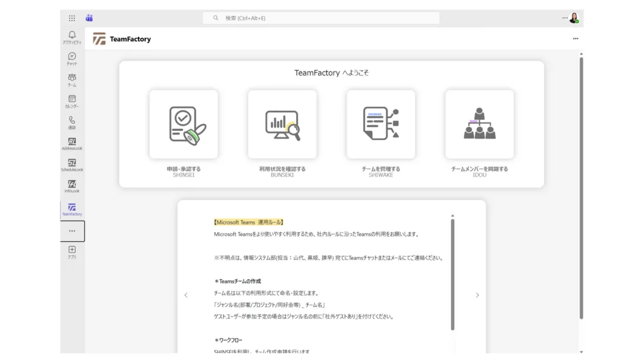
Task: Open the app launcher grid icon
Action: [72, 18]
